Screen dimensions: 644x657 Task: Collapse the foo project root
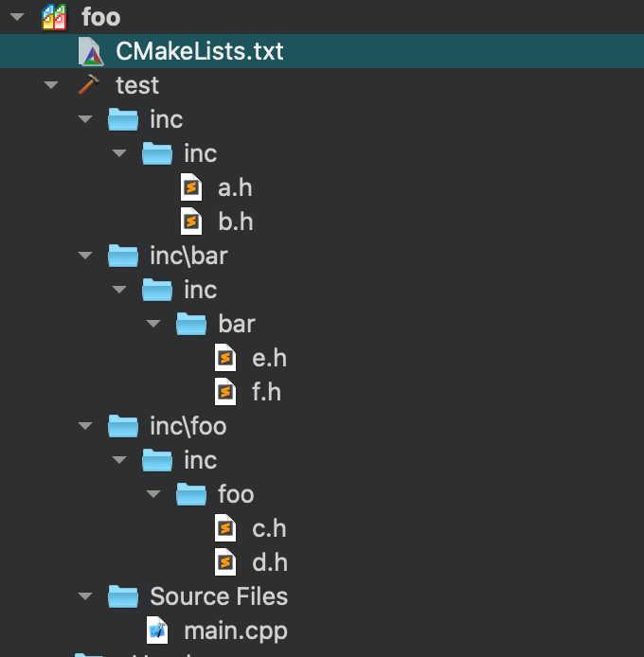pos(17,17)
